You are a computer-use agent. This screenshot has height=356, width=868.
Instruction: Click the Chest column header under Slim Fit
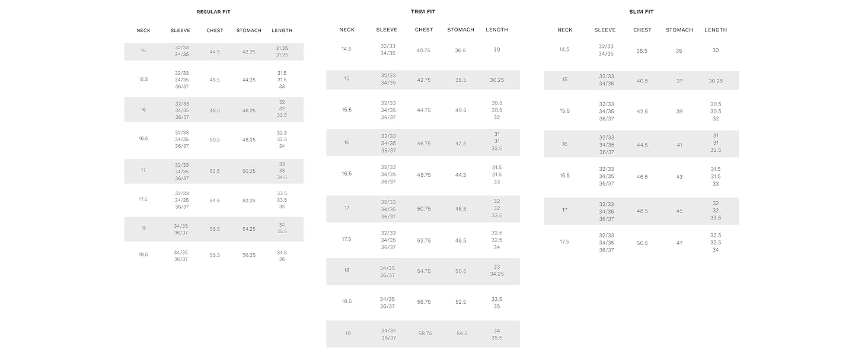[x=642, y=30]
